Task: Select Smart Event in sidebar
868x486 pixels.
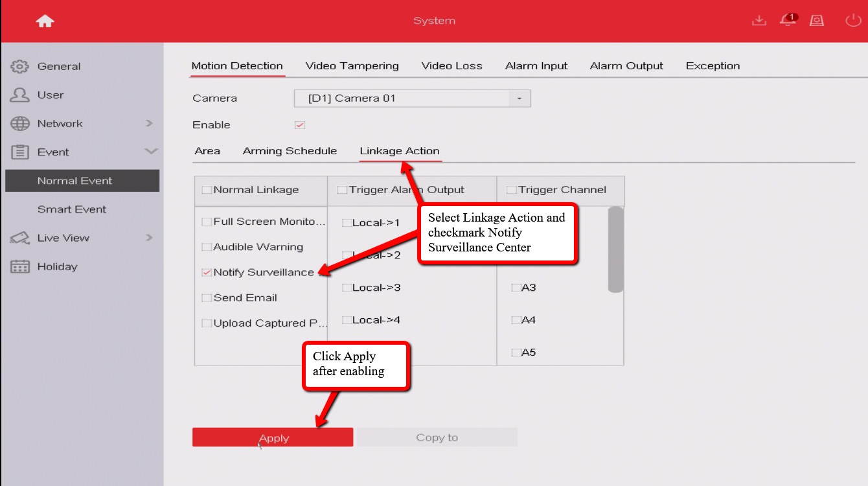Action: tap(72, 209)
